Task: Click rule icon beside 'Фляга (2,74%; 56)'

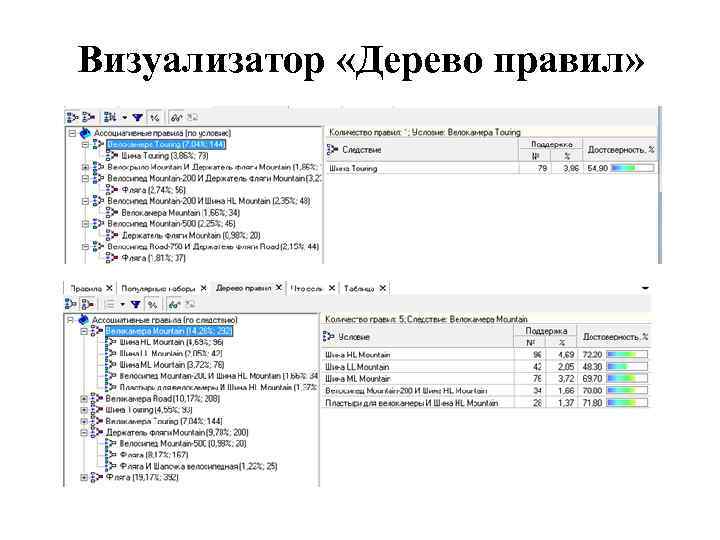Action: click(112, 190)
